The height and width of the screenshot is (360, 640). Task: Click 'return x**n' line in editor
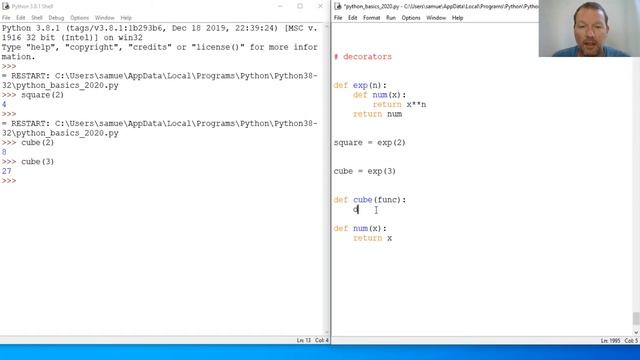pyautogui.click(x=399, y=104)
